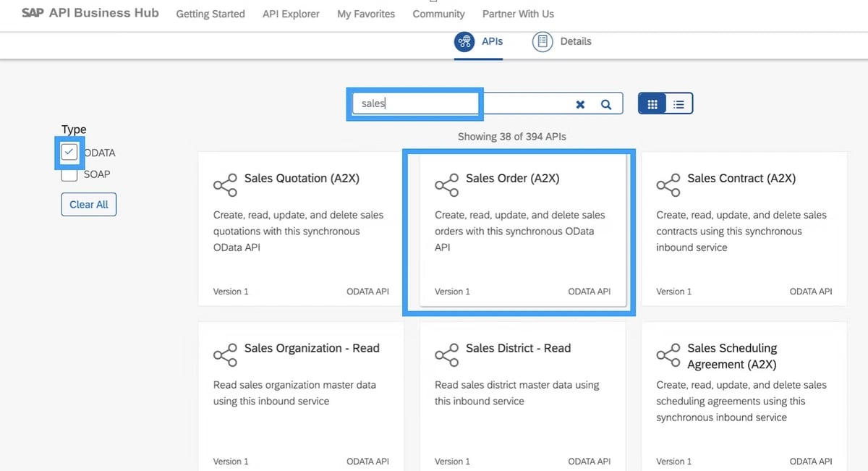Click the APIs tab circular icon
This screenshot has width=868, height=471.
[464, 42]
